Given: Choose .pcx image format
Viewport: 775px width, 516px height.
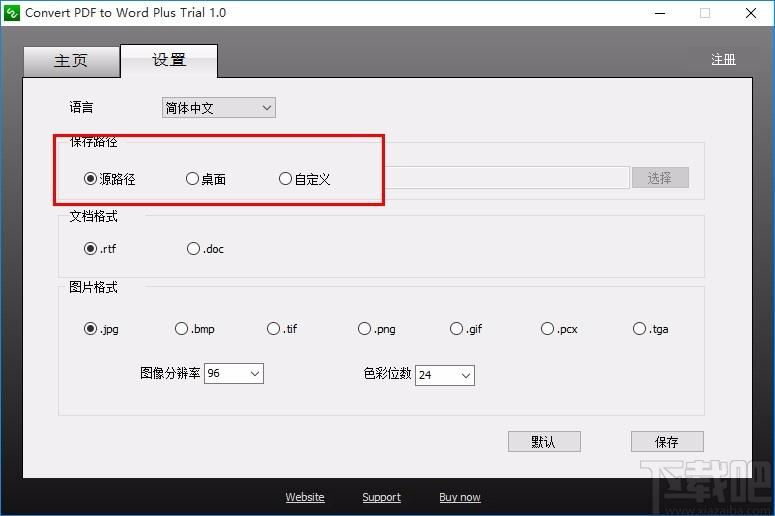Looking at the screenshot, I should (x=559, y=329).
